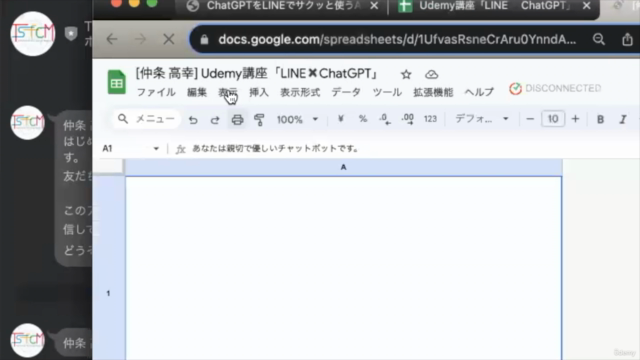640x360 pixels.
Task: Click the shield badge in LINE window
Action: coord(71,34)
